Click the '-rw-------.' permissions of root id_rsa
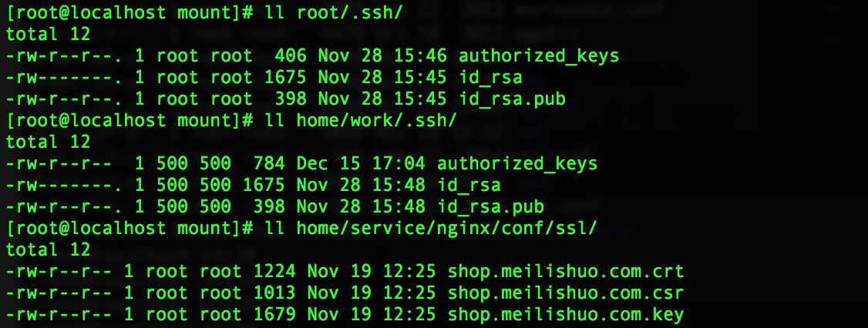This screenshot has height=328, width=868. pos(64,78)
